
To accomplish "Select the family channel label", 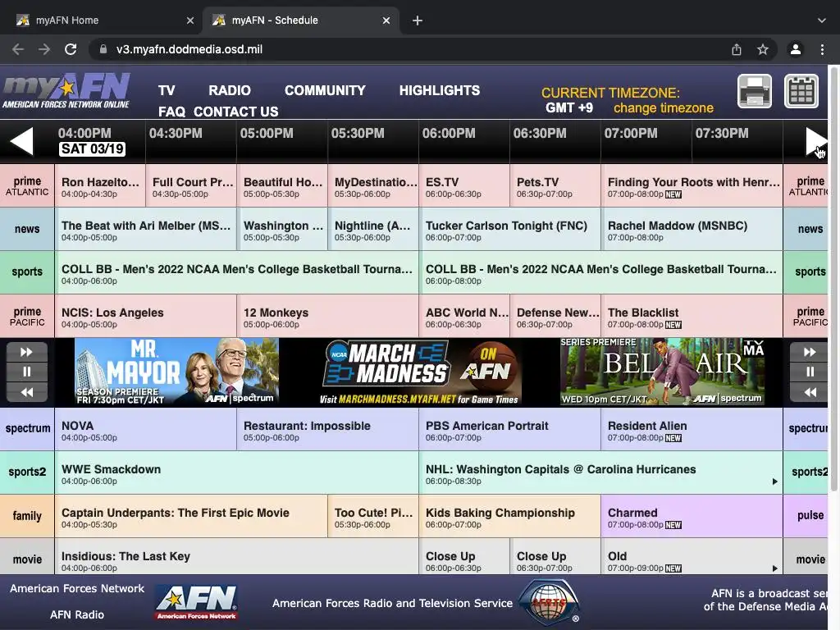I will tap(27, 516).
